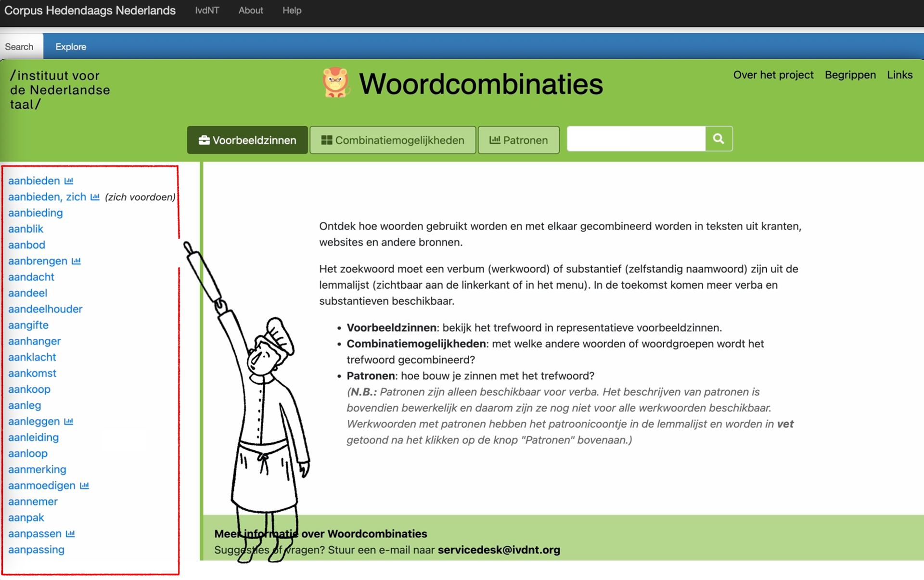Click pattern icon next to aanbieden
The width and height of the screenshot is (924, 580).
tap(69, 181)
